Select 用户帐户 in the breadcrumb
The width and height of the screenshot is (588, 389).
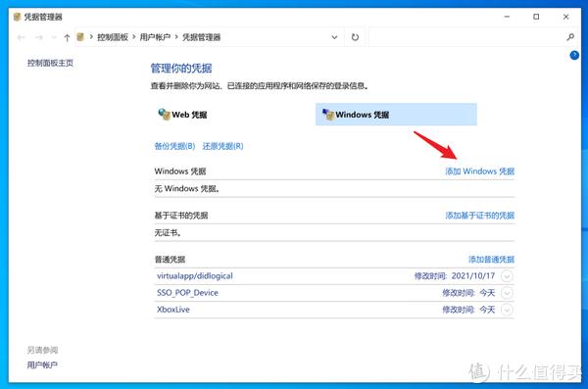pos(155,37)
